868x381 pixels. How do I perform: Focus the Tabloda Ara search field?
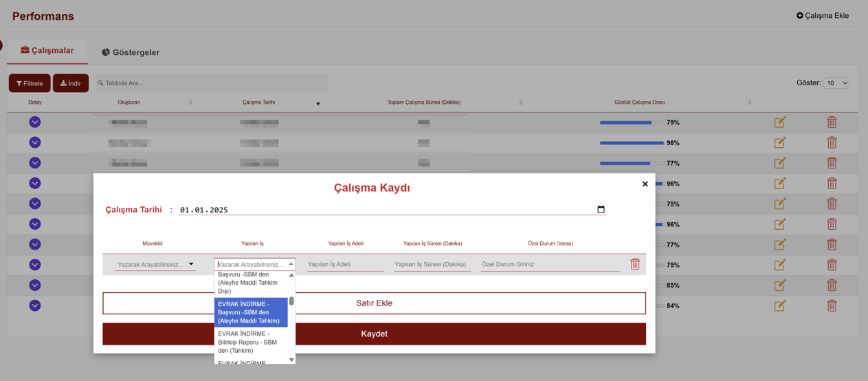(x=211, y=83)
